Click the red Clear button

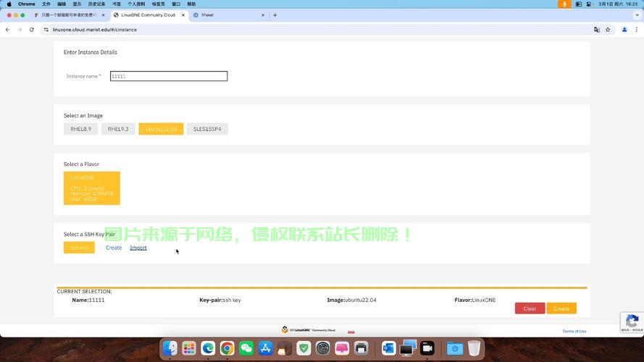(530, 308)
